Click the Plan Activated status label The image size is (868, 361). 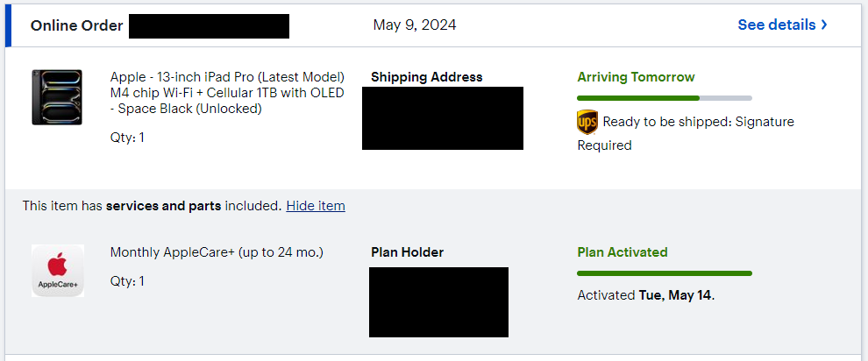pos(623,252)
